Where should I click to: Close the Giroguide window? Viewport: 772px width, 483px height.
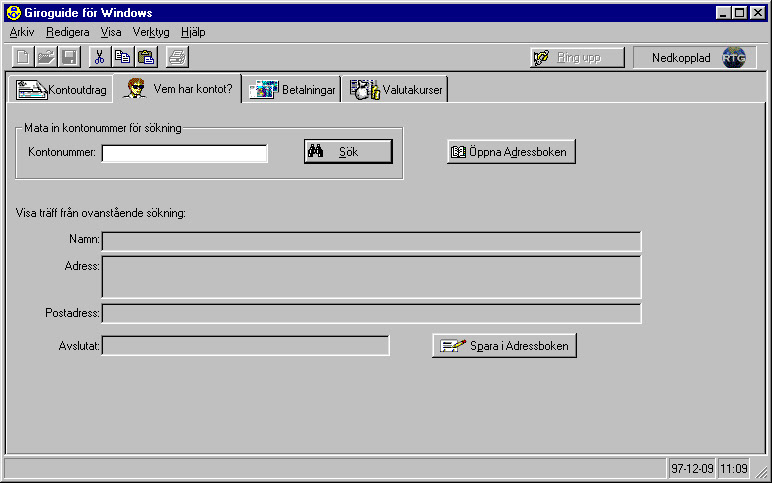pos(758,13)
